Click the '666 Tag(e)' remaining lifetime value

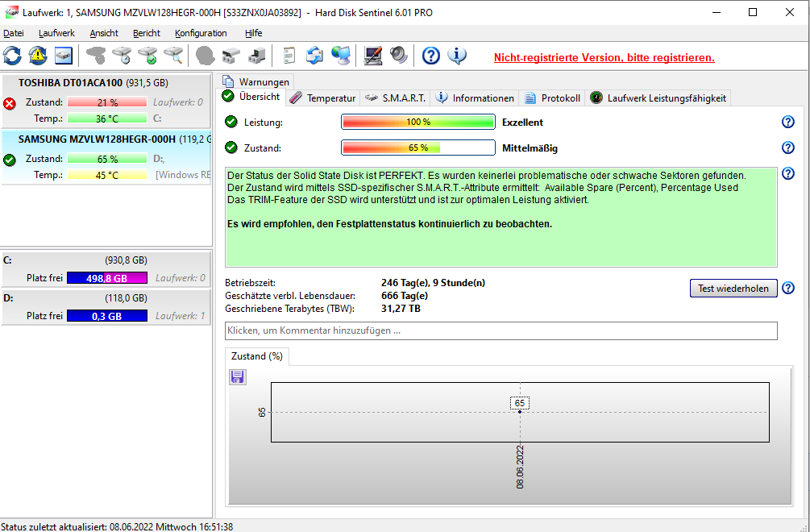point(405,296)
